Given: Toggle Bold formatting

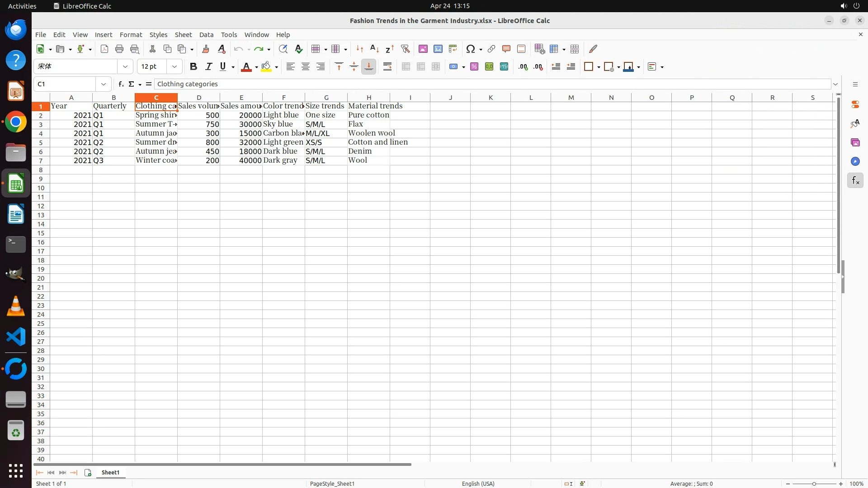Looking at the screenshot, I should pyautogui.click(x=193, y=67).
